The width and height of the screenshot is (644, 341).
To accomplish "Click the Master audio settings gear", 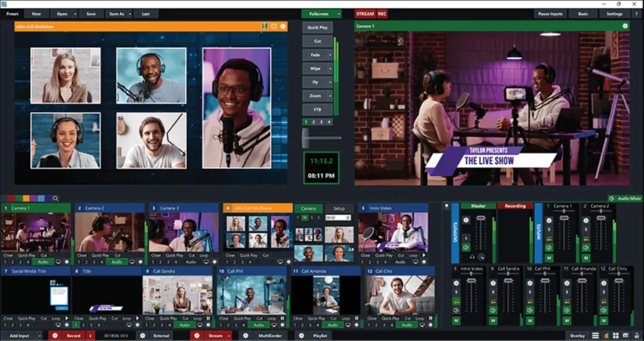I will (466, 220).
